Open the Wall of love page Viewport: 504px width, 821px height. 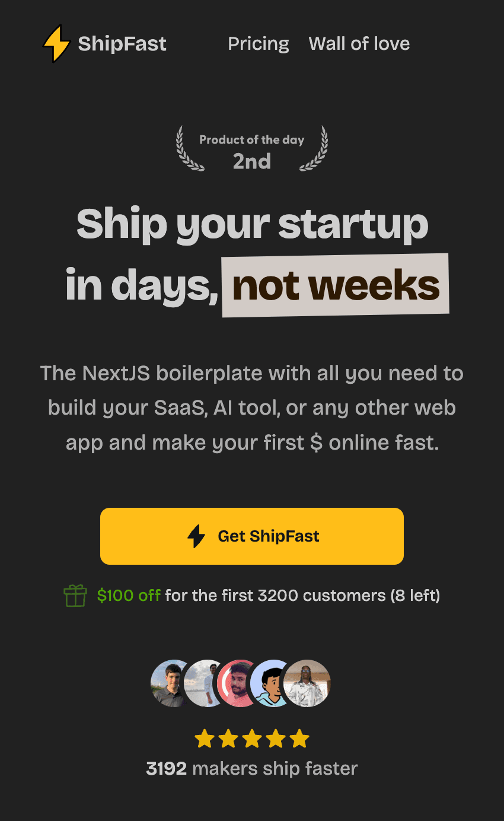point(359,43)
